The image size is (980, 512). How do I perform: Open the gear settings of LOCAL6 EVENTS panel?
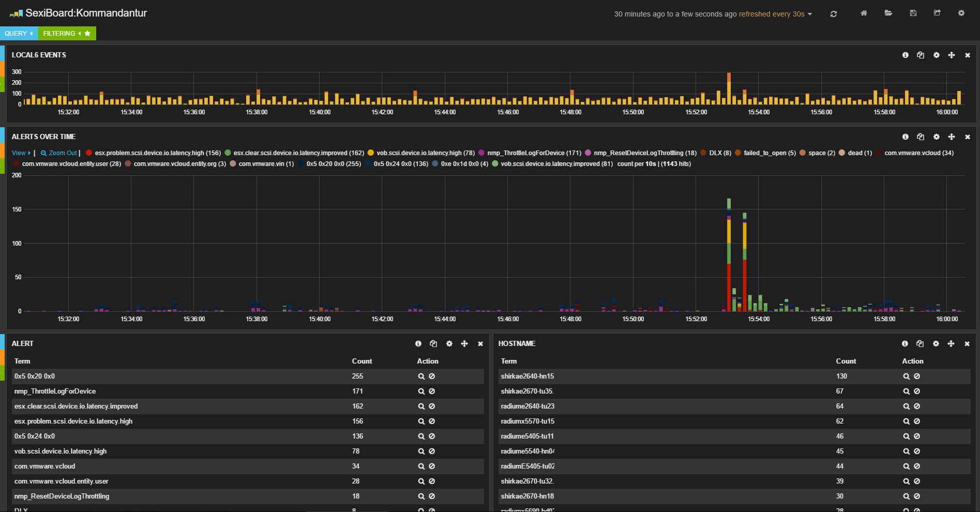click(936, 55)
